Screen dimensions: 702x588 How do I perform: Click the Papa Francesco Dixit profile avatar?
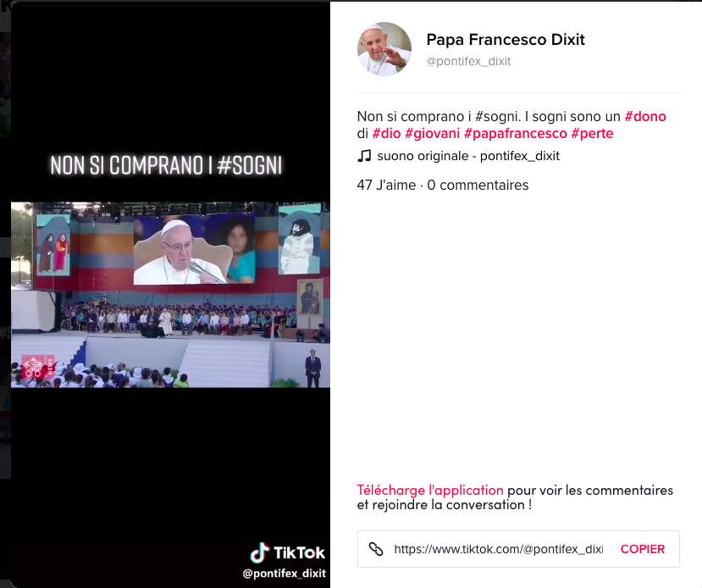tap(384, 49)
